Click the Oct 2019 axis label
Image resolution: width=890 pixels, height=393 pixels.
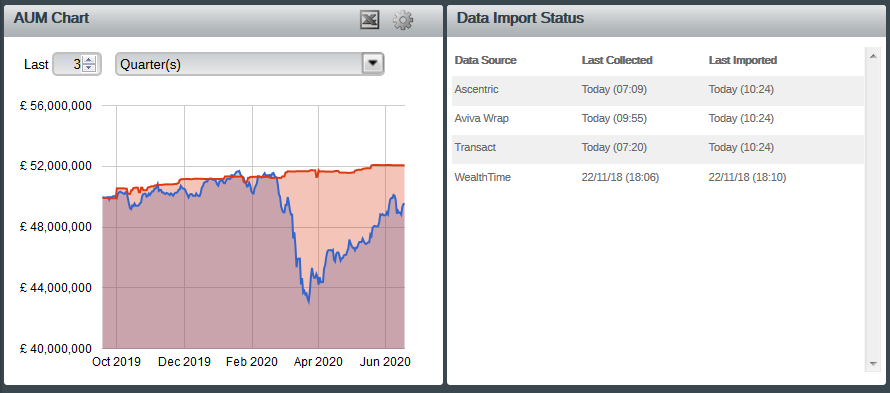point(116,362)
